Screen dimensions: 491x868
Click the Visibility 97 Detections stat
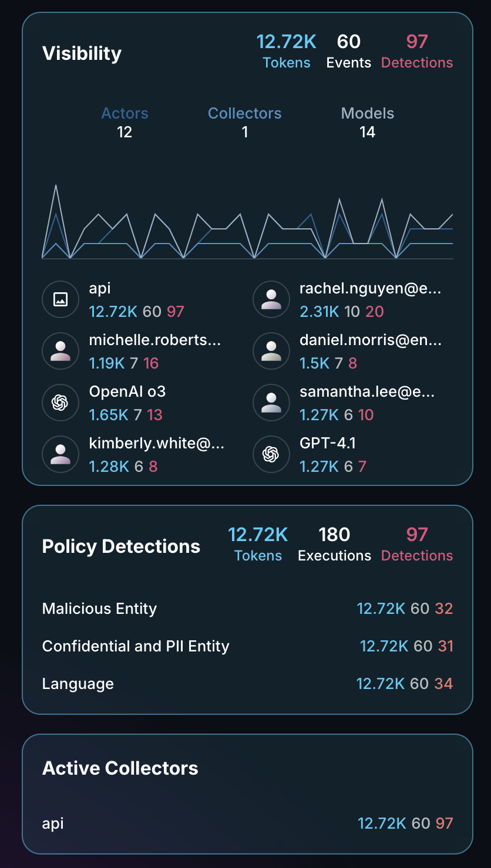click(x=417, y=51)
